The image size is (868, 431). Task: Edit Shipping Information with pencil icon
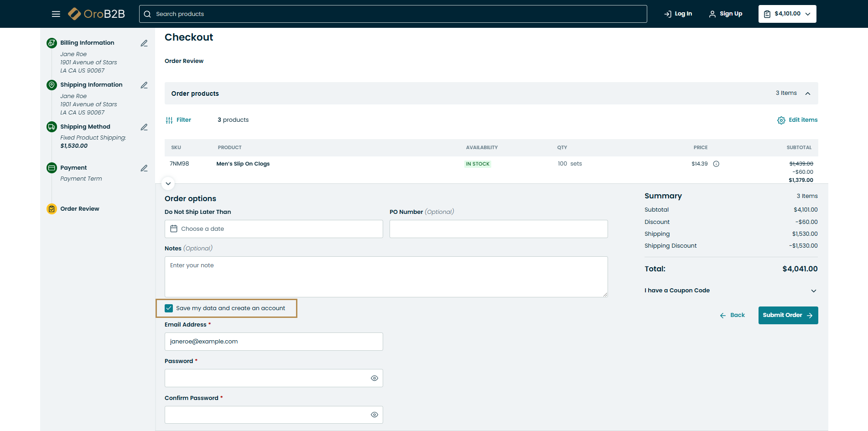pos(144,85)
